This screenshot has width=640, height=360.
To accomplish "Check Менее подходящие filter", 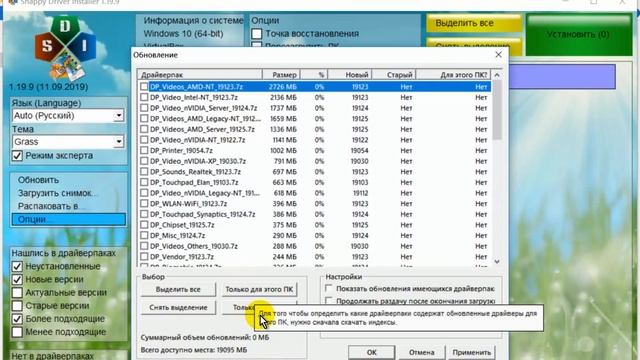I will pyautogui.click(x=17, y=332).
